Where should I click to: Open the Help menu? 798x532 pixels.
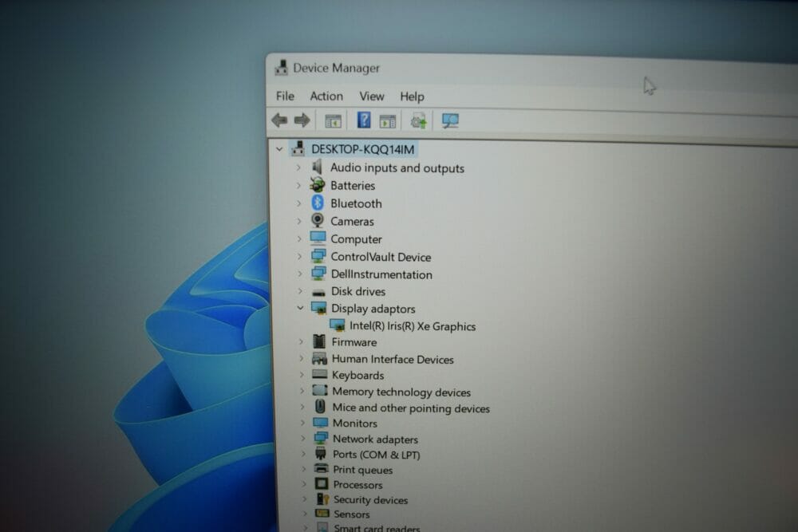pyautogui.click(x=412, y=97)
